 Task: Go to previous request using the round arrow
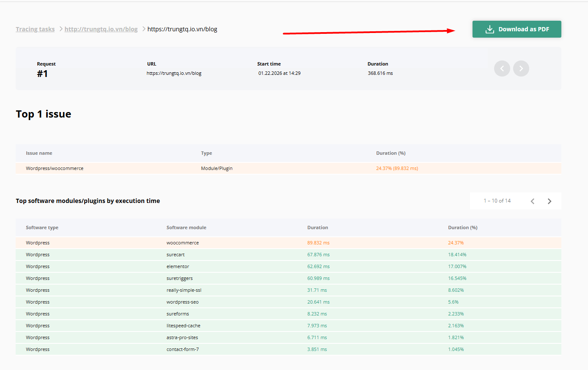[502, 69]
